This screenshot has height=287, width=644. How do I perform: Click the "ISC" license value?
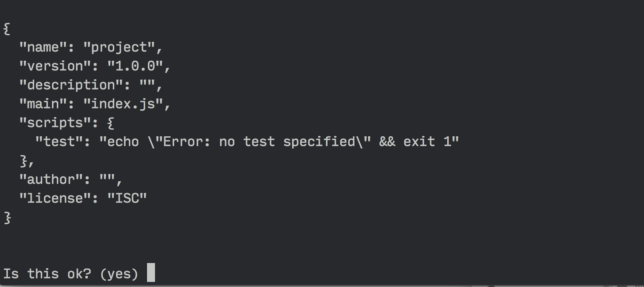pyautogui.click(x=127, y=199)
